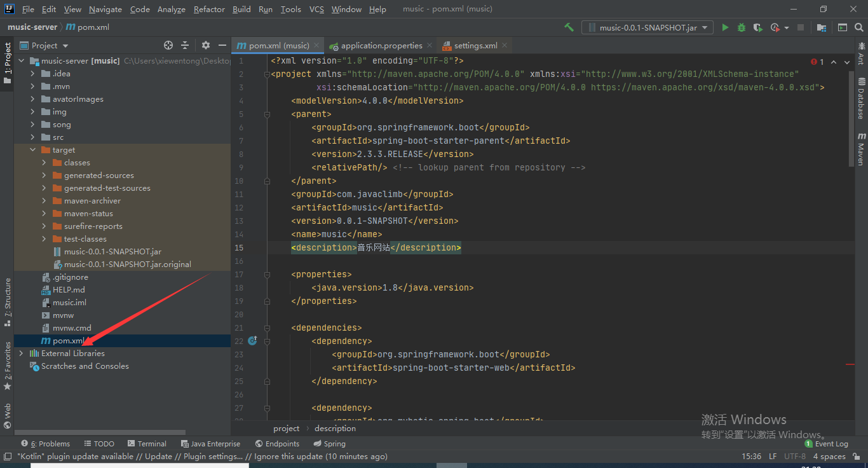Click the Build Project hammer icon

point(569,27)
